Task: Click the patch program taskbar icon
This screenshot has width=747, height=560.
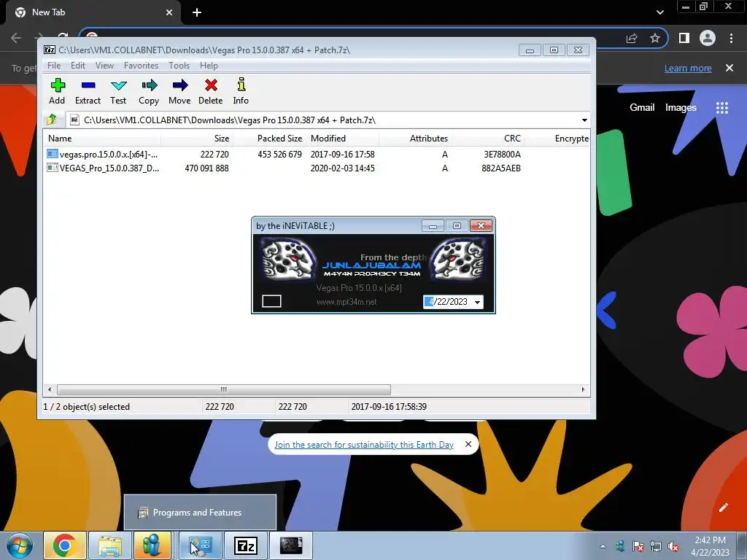Action: 291,545
